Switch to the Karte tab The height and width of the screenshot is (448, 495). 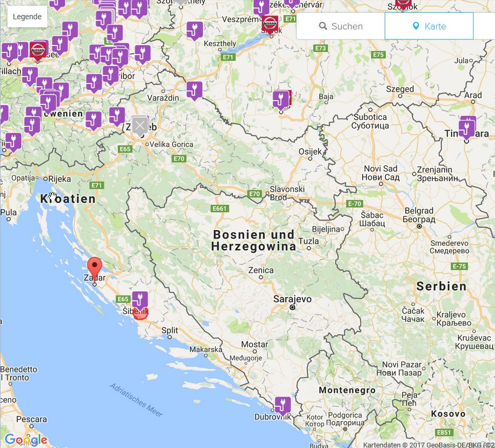point(429,26)
